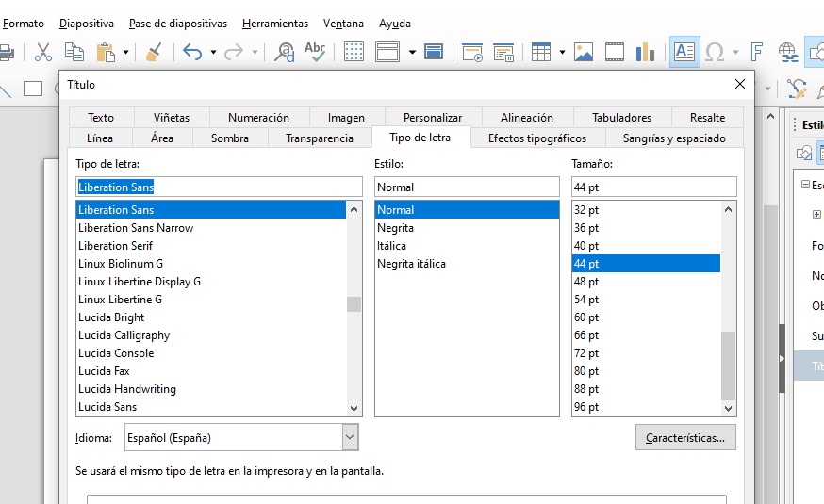The height and width of the screenshot is (504, 824).
Task: Click the Cut scissors icon
Action: point(43,52)
